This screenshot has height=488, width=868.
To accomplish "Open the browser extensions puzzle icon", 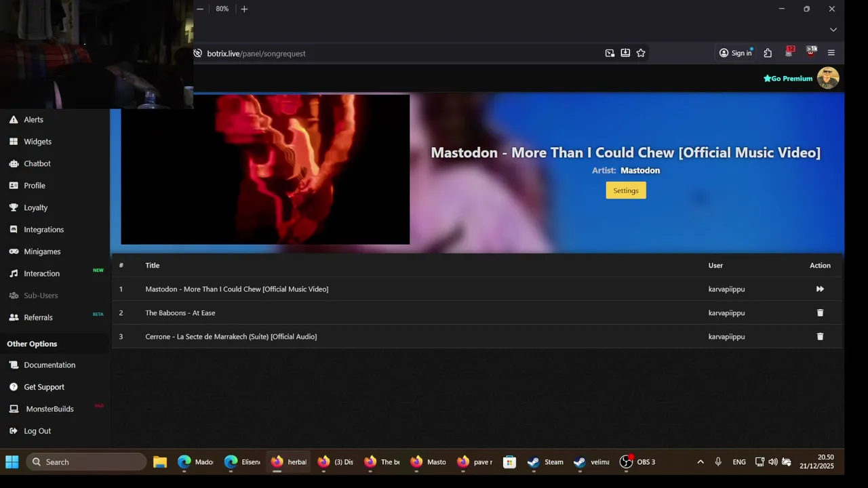I will click(768, 53).
